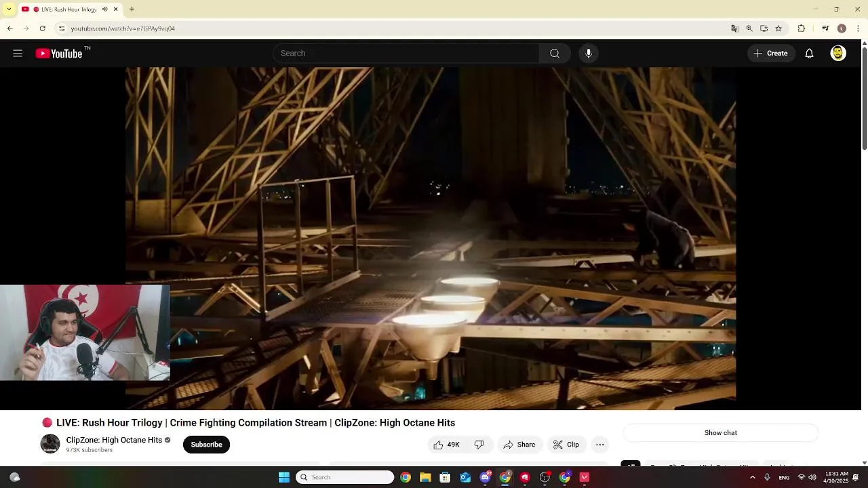Open ClipZone: High Octane Hits channel link
The height and width of the screenshot is (488, 868).
pos(114,440)
